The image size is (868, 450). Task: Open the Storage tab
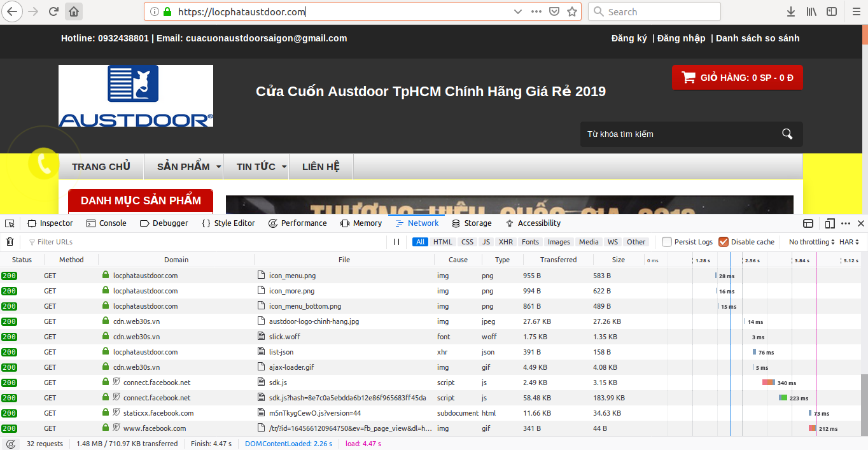click(472, 223)
